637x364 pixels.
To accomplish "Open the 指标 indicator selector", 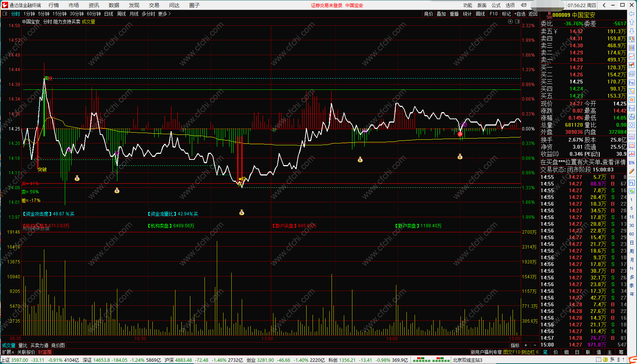I will [x=515, y=345].
